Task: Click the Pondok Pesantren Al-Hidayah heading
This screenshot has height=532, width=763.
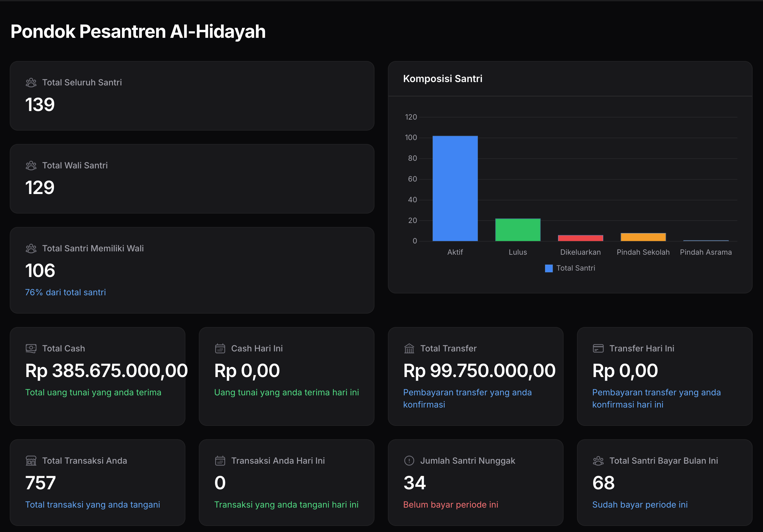Action: [138, 32]
